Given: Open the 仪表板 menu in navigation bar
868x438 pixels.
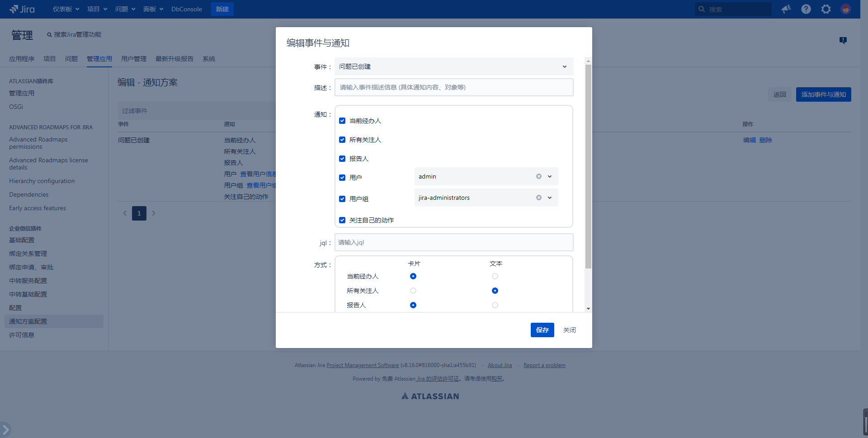Looking at the screenshot, I should [66, 9].
